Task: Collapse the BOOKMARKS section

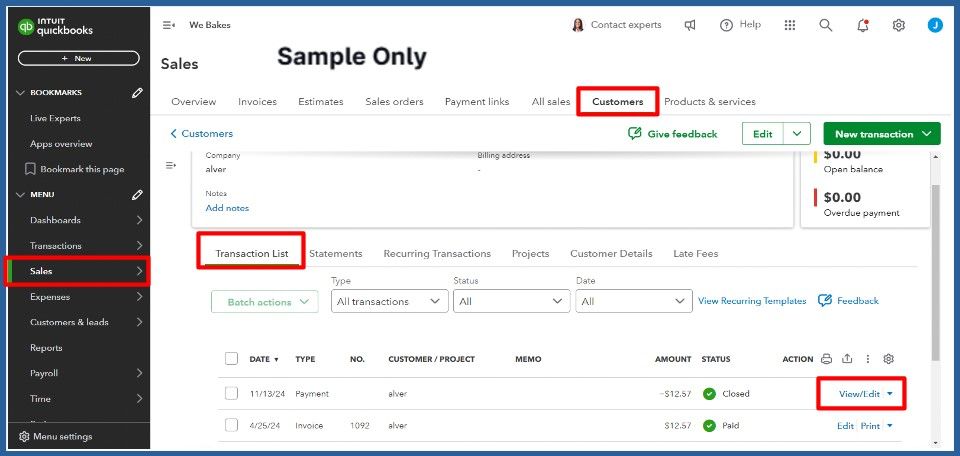Action: 20,92
